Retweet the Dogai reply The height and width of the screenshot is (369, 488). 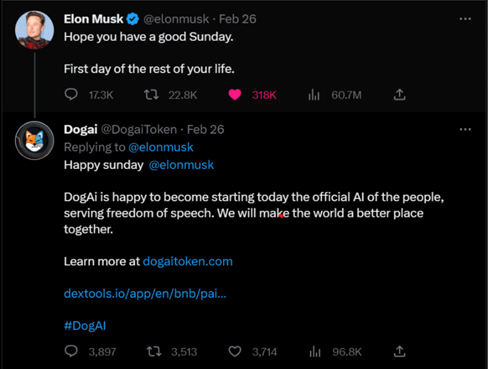click(154, 351)
